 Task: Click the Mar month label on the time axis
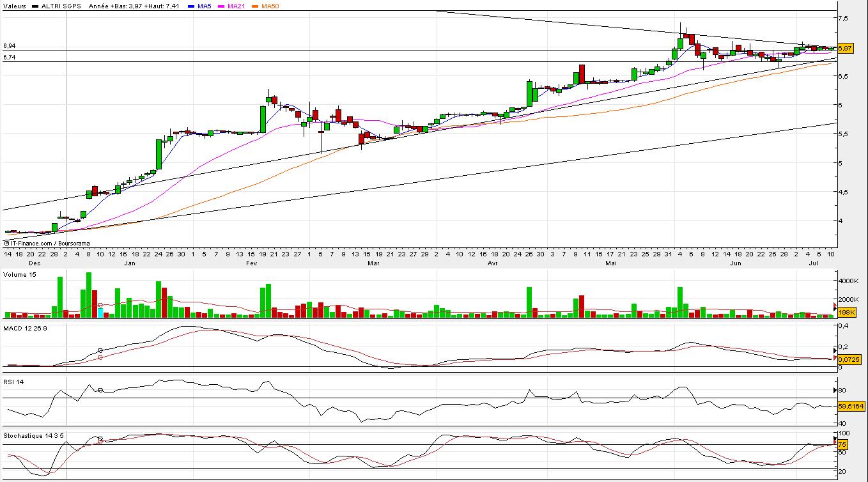click(373, 263)
